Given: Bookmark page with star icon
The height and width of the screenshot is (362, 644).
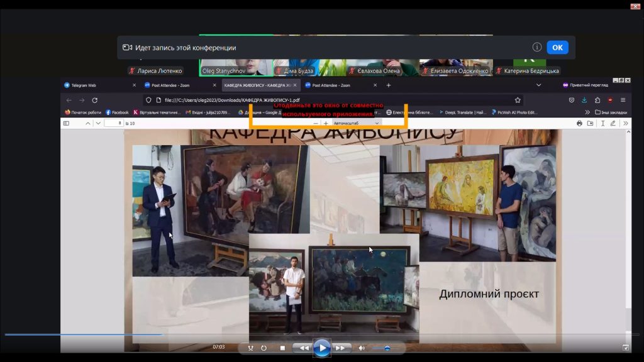Looking at the screenshot, I should click(x=518, y=100).
